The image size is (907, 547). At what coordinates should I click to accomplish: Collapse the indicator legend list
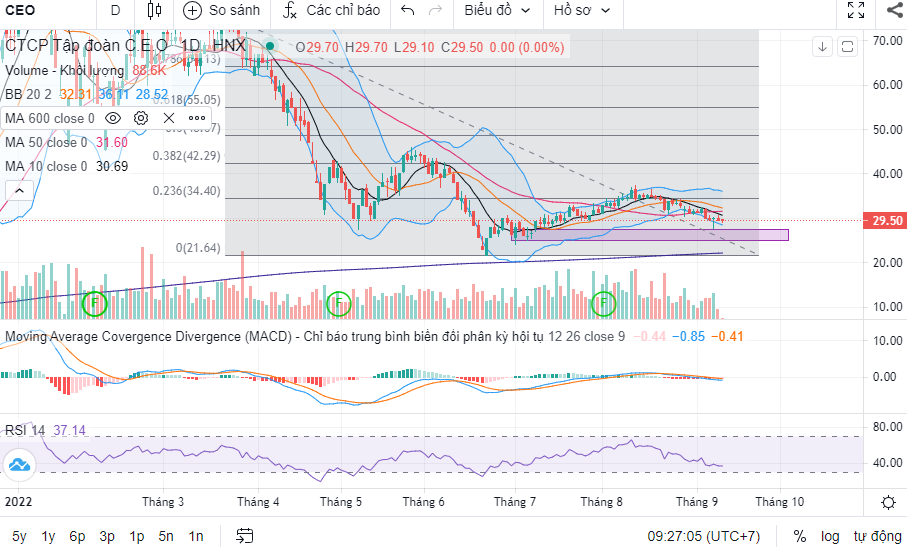point(17,190)
